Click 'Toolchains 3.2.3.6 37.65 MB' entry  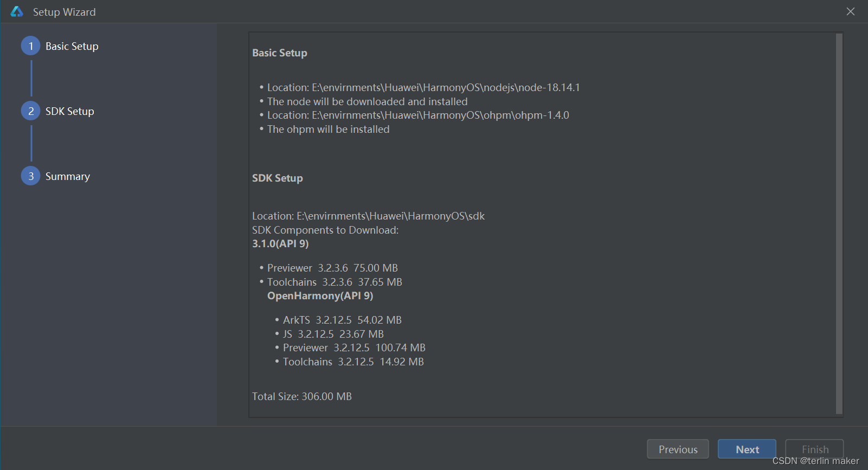click(335, 282)
